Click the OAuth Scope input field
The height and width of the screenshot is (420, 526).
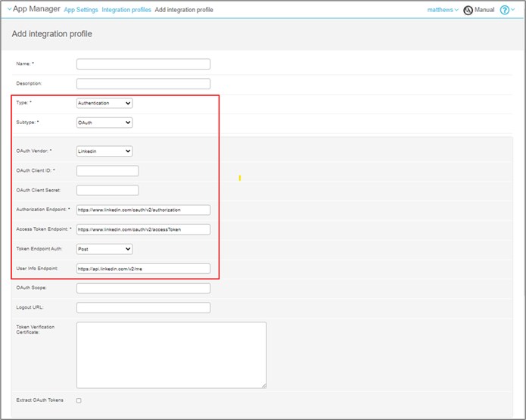coord(143,288)
